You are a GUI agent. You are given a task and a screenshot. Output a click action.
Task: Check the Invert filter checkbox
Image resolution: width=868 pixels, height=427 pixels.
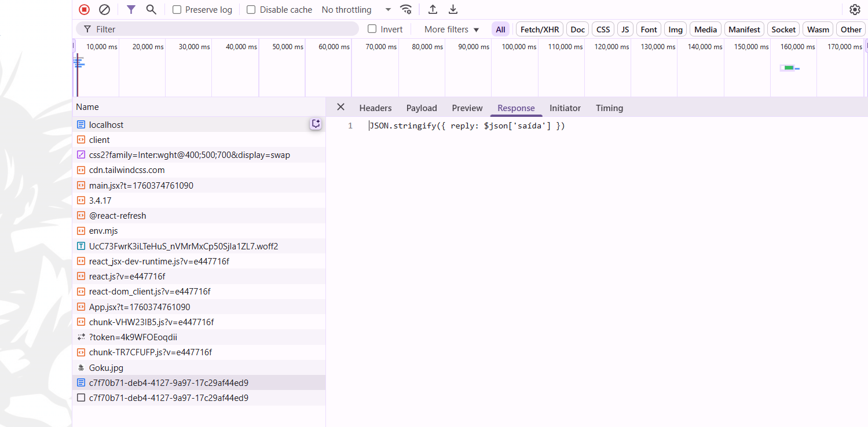coord(372,29)
